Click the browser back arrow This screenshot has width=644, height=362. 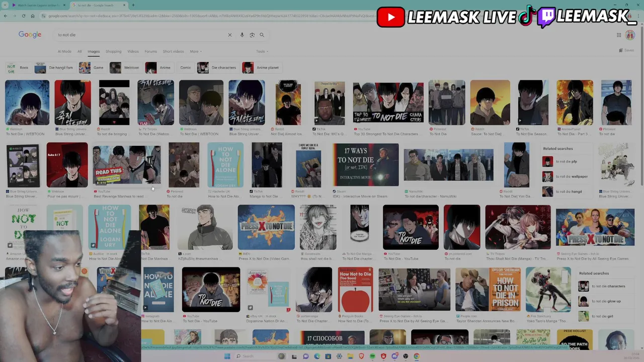pos(6,16)
